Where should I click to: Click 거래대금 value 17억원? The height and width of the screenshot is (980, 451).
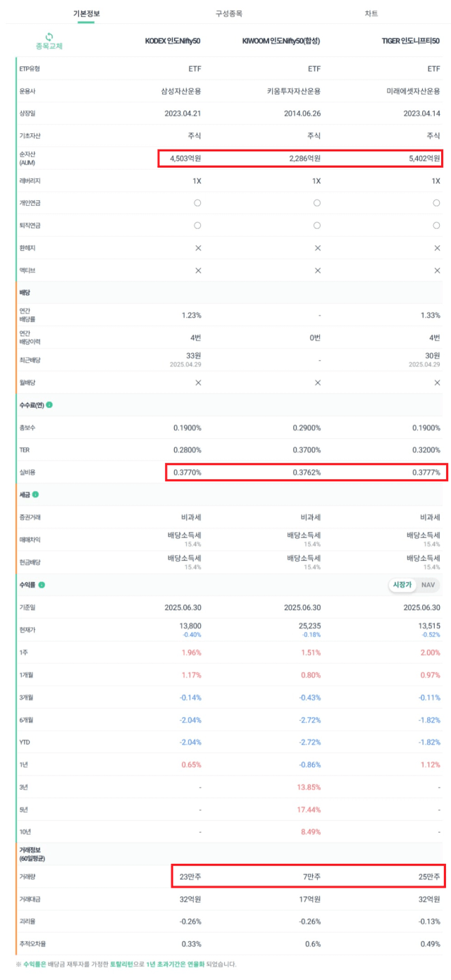point(311,899)
